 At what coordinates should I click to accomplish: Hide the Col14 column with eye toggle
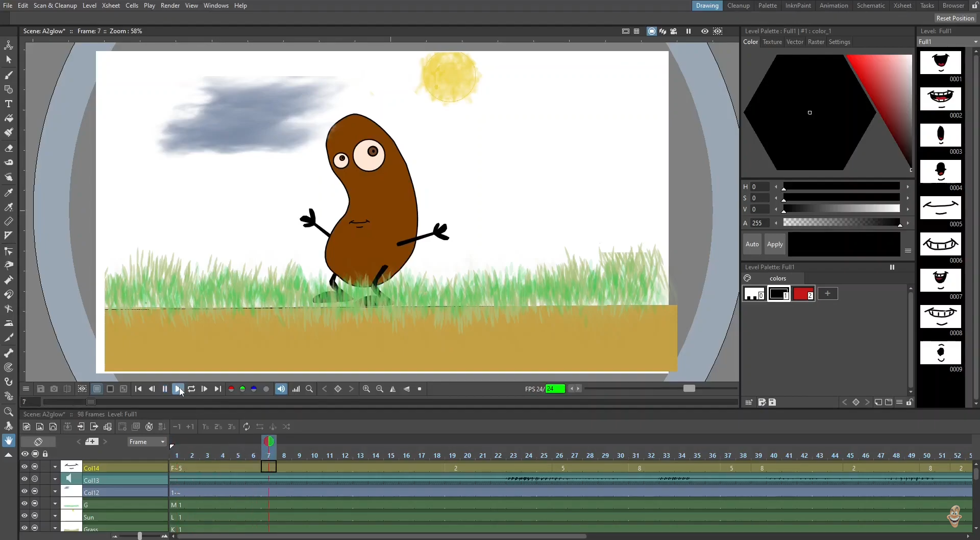[24, 466]
